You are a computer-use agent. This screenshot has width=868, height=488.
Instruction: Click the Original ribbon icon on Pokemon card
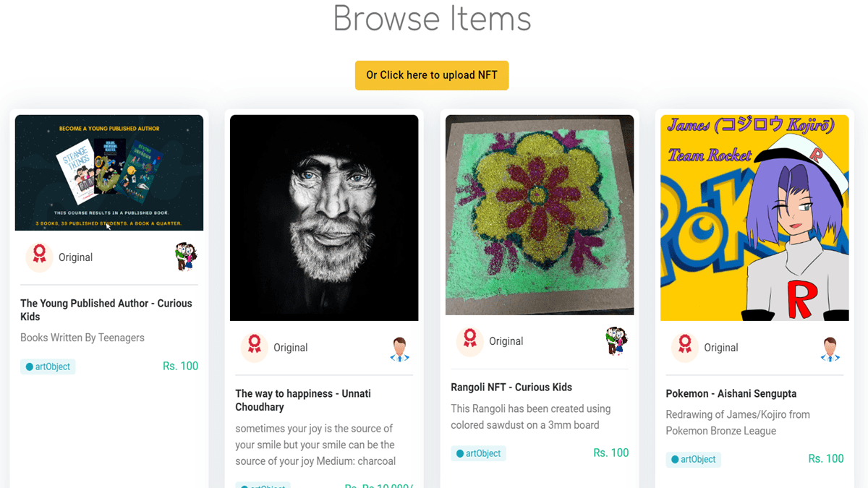(x=685, y=347)
